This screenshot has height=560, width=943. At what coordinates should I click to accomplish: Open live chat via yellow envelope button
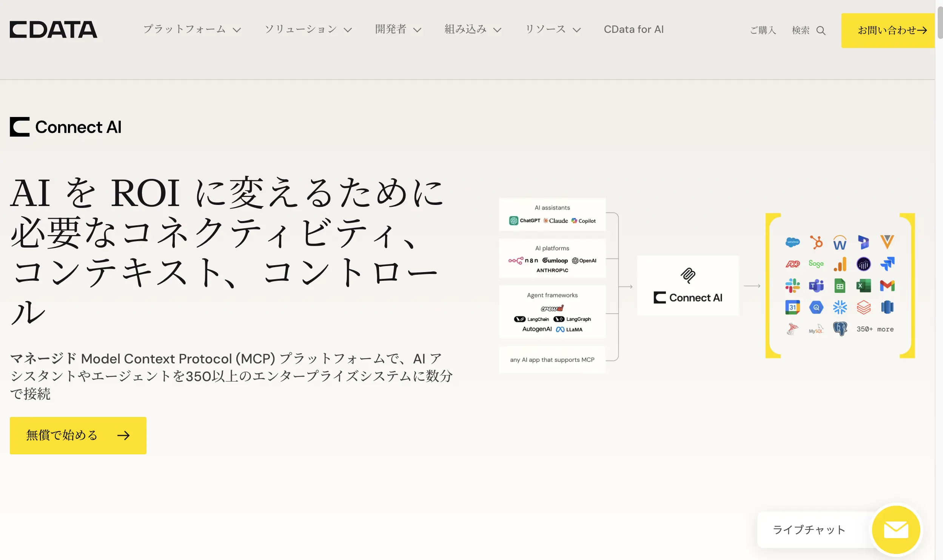(x=896, y=529)
